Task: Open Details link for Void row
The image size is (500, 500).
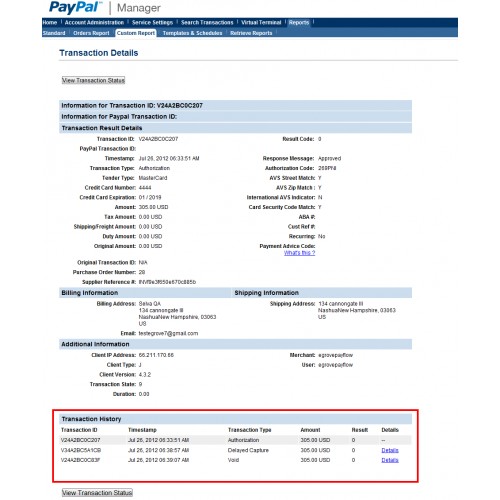Action: tap(390, 460)
